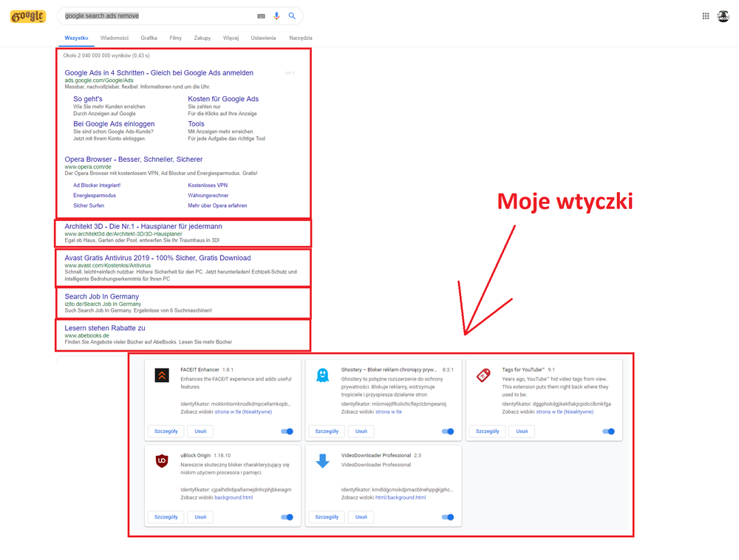Open the Tools sitelink

(196, 124)
